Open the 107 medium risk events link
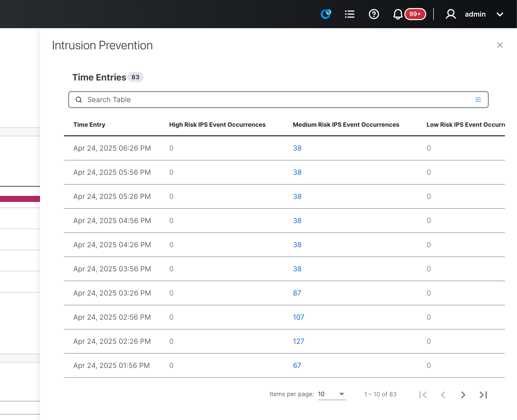This screenshot has width=517, height=420. pyautogui.click(x=298, y=317)
